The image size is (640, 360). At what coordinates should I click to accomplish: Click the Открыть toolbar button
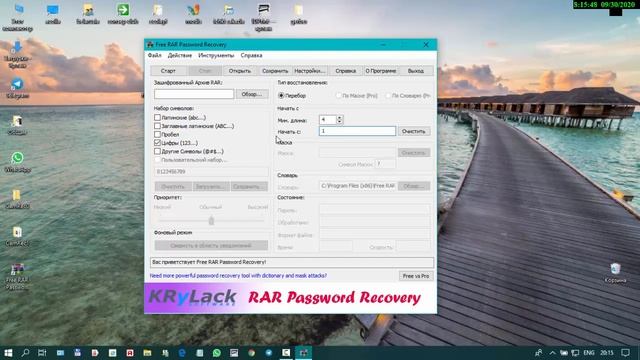click(x=240, y=71)
